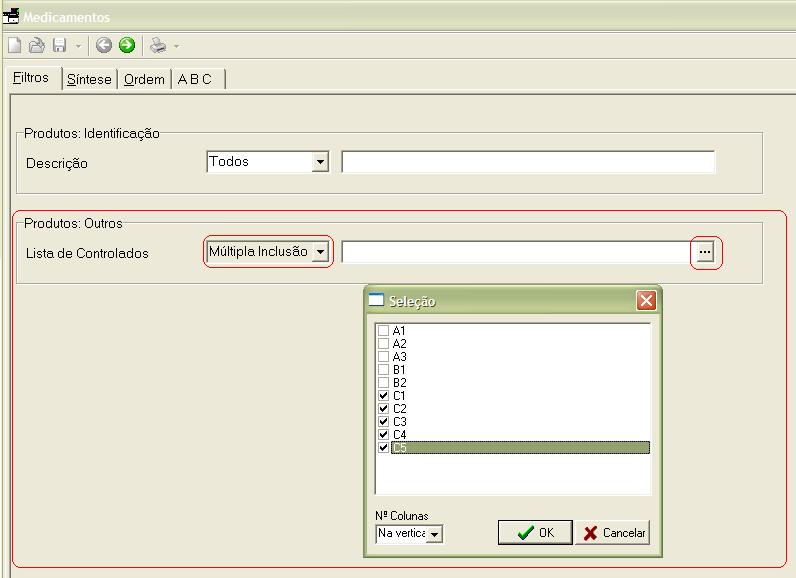Check the A3 checkbox

[383, 357]
